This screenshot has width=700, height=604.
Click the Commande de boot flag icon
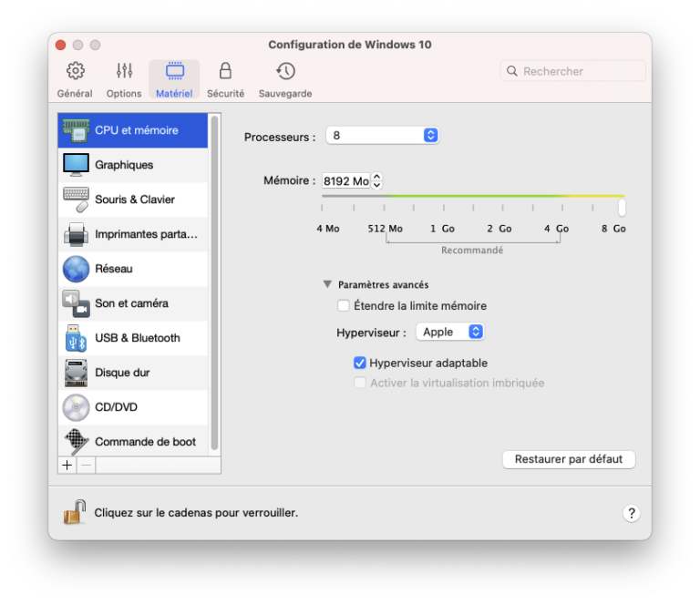77,442
